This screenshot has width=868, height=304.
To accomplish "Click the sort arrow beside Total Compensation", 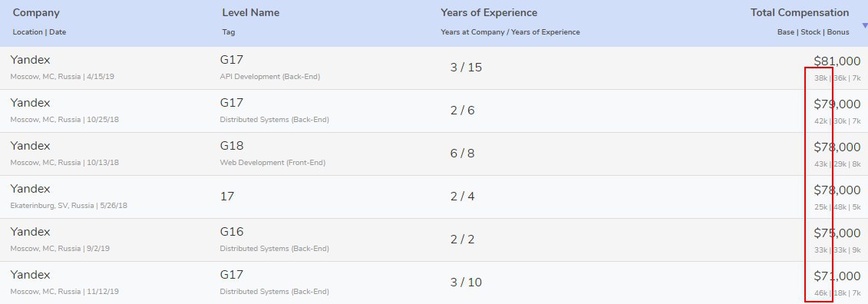I will (864, 25).
